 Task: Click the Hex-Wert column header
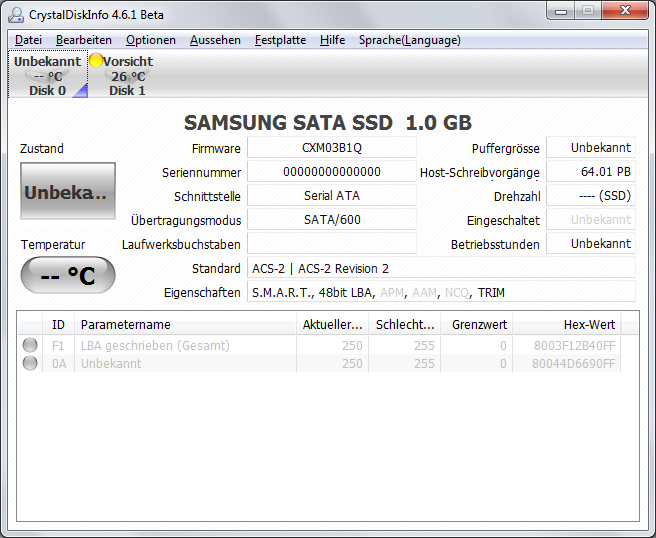coord(567,325)
